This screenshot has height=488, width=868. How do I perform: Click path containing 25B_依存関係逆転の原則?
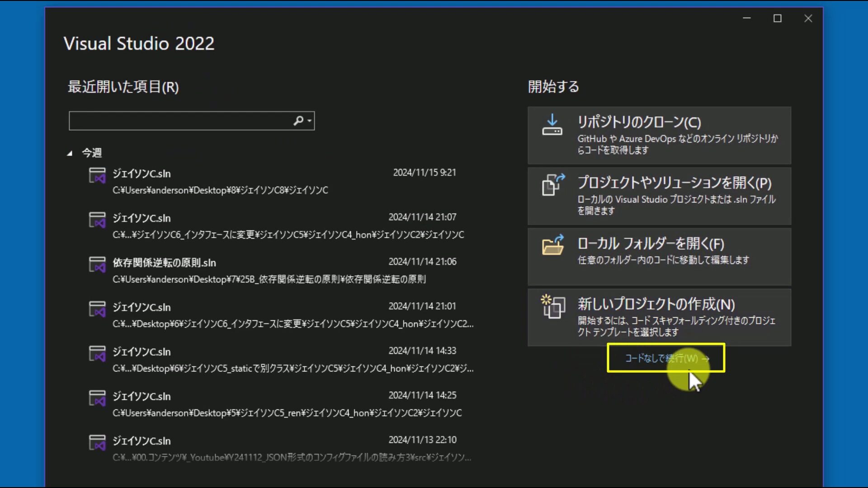coord(269,279)
